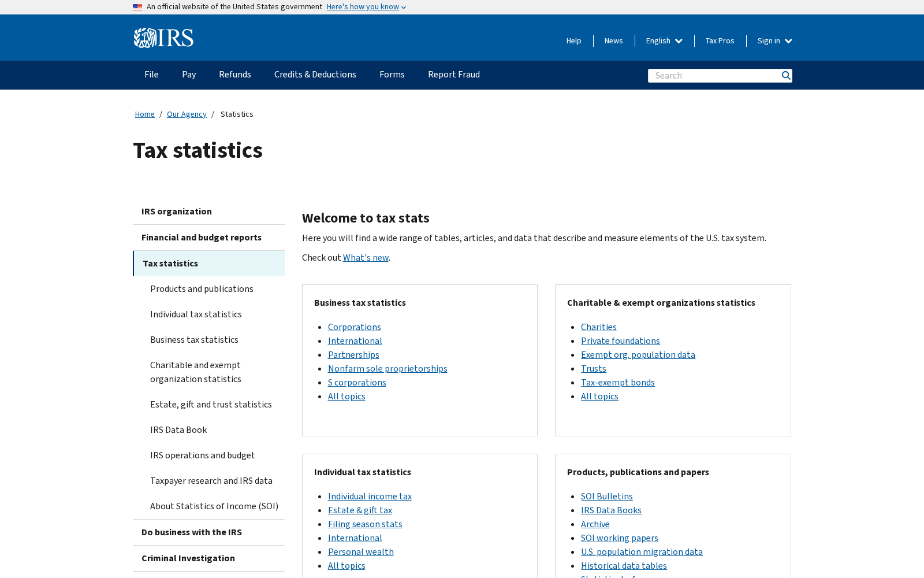Open Credits & Deductions menu

[x=315, y=75]
